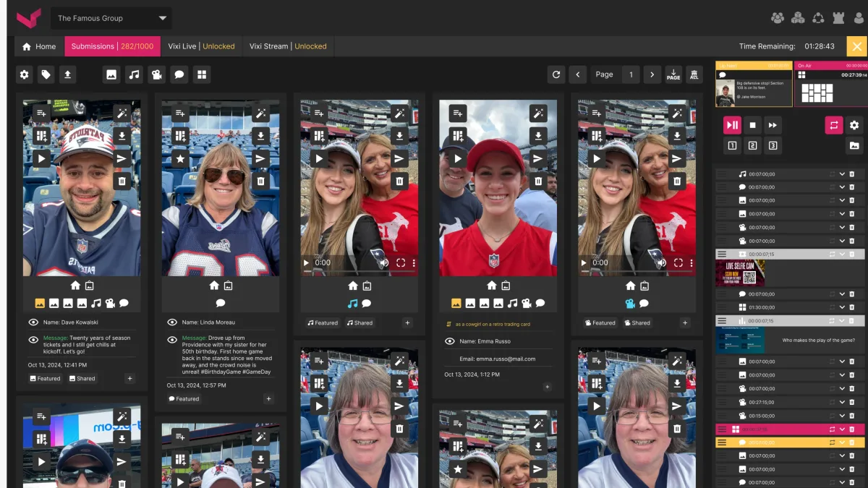This screenshot has height=488, width=868.
Task: Go to next page of submissions
Action: [652, 74]
